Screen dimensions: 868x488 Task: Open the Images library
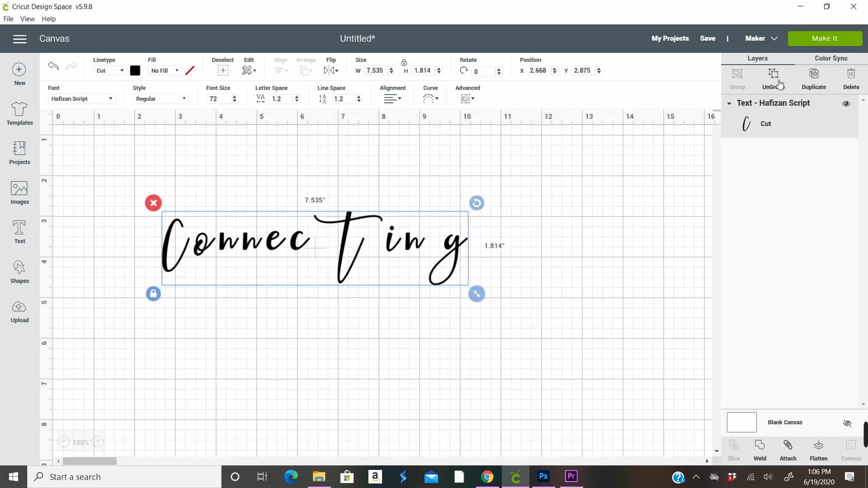click(19, 193)
